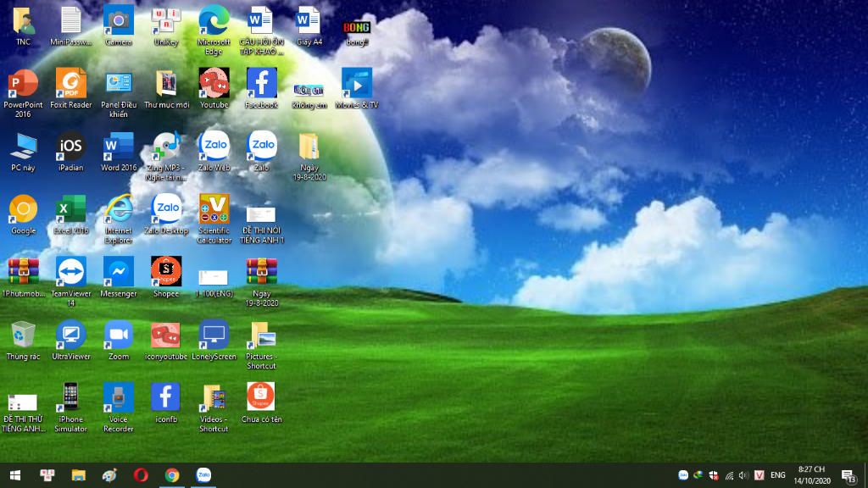
Task: Launch the Zoom meeting shortcut
Action: point(119,335)
